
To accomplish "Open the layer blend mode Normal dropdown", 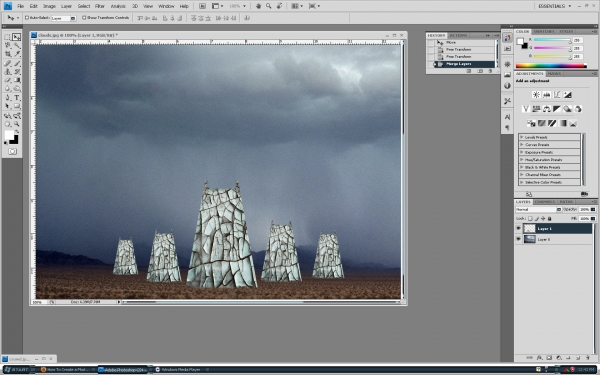I will (538, 209).
